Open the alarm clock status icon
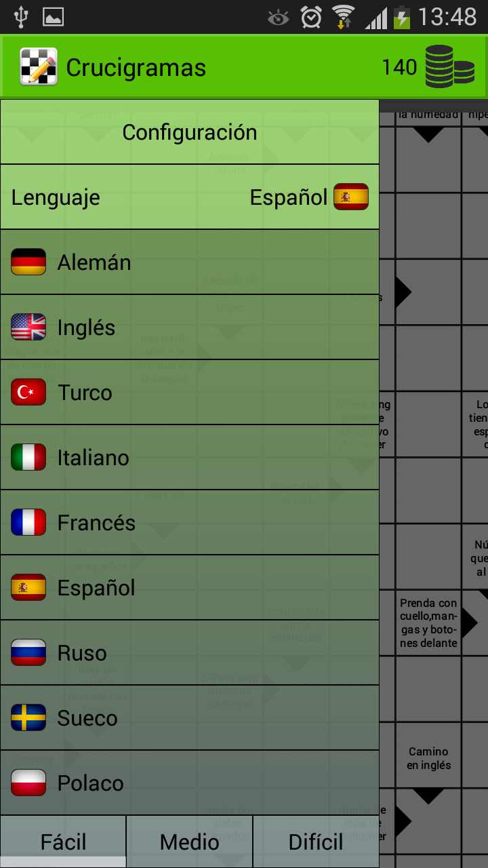 pyautogui.click(x=311, y=17)
